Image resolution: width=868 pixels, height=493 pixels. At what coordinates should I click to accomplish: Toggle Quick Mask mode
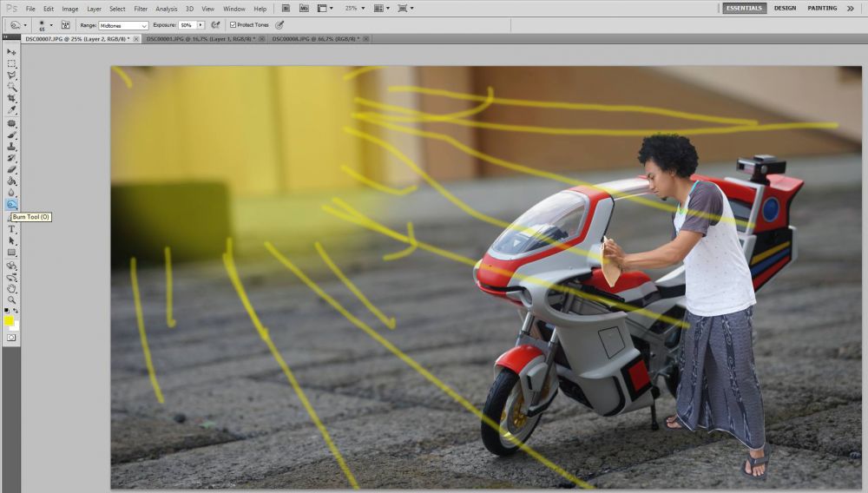[x=11, y=338]
